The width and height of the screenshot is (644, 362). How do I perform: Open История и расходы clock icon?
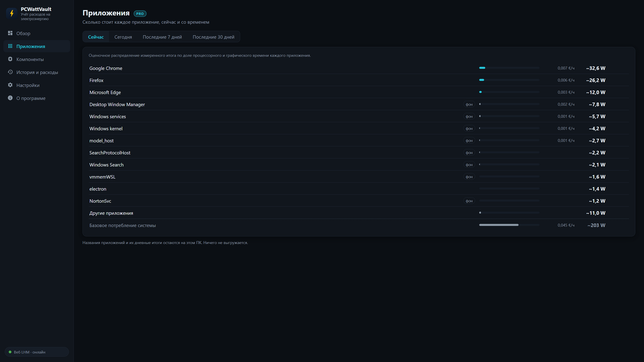(x=10, y=72)
